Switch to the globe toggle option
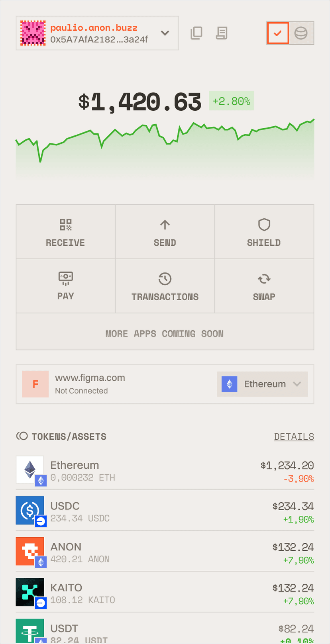 [301, 33]
